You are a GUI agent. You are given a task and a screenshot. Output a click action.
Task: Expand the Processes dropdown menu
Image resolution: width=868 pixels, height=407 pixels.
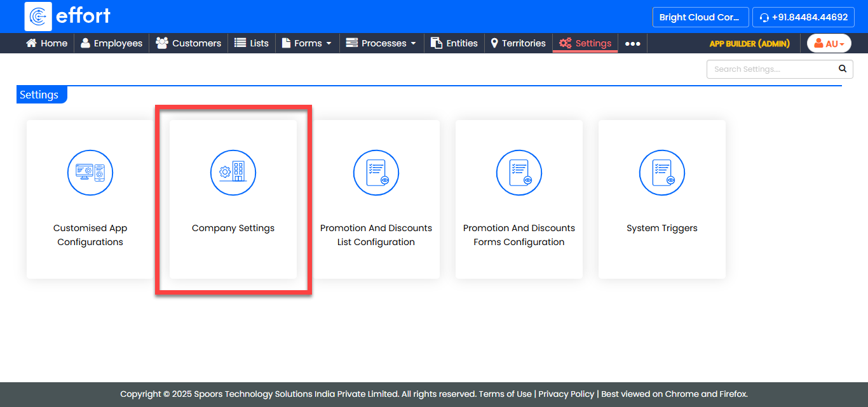(381, 43)
